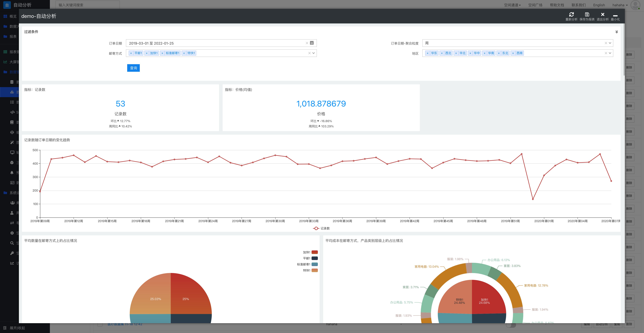The height and width of the screenshot is (333, 644).
Task: Click the list icon in sidebar
Action: point(12,102)
